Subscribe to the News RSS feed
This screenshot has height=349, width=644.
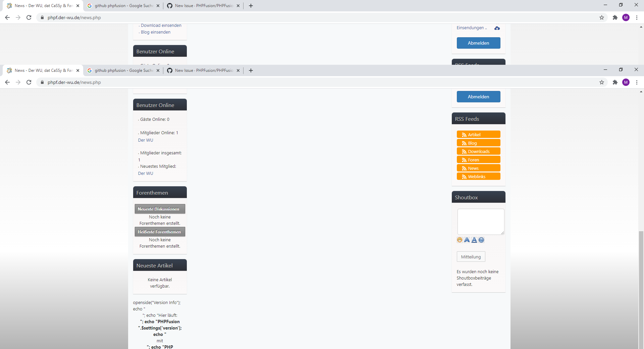coord(478,168)
